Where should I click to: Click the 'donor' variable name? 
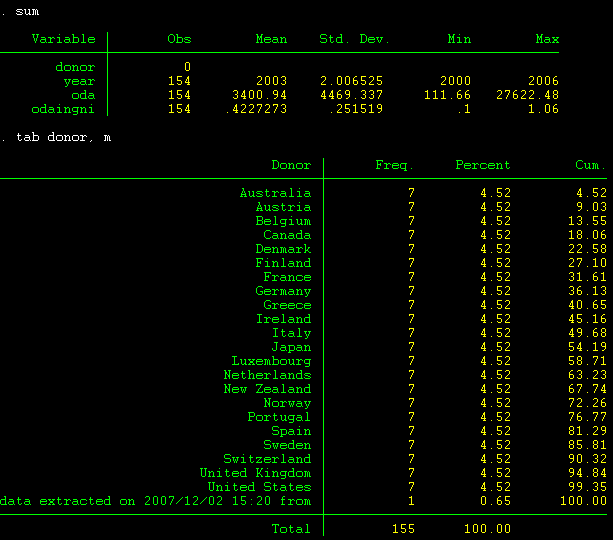75,67
